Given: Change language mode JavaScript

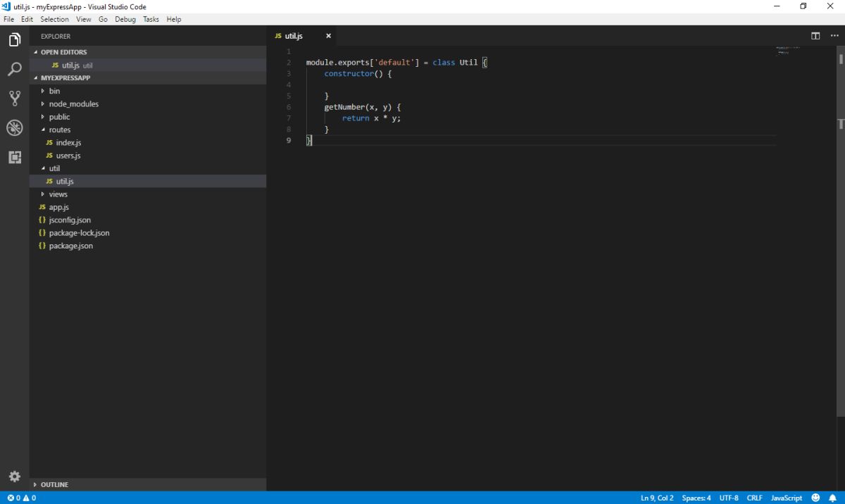Looking at the screenshot, I should coord(787,498).
